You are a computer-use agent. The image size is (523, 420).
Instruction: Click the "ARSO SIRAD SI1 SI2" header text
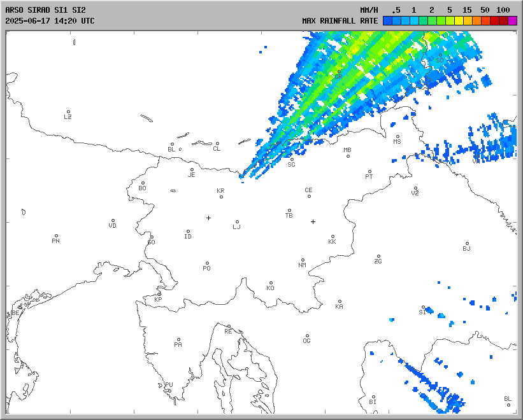45,10
